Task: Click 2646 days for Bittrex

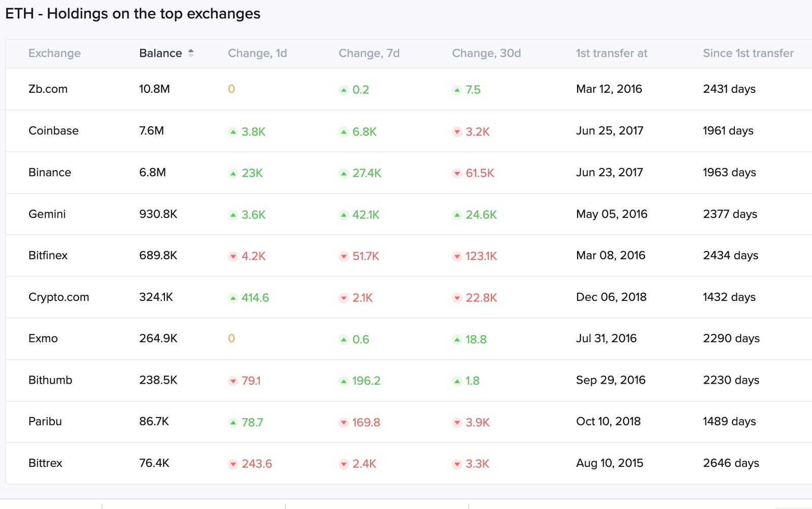Action: [x=731, y=463]
